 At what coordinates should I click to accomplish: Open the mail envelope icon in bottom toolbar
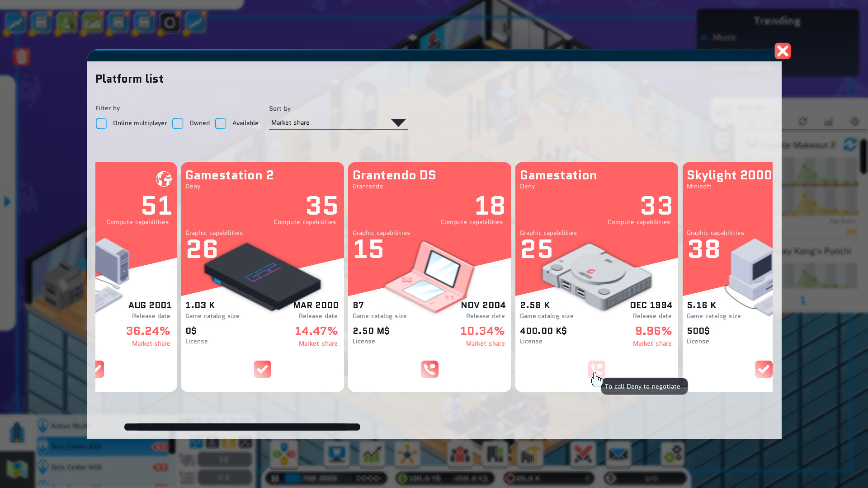click(x=618, y=454)
